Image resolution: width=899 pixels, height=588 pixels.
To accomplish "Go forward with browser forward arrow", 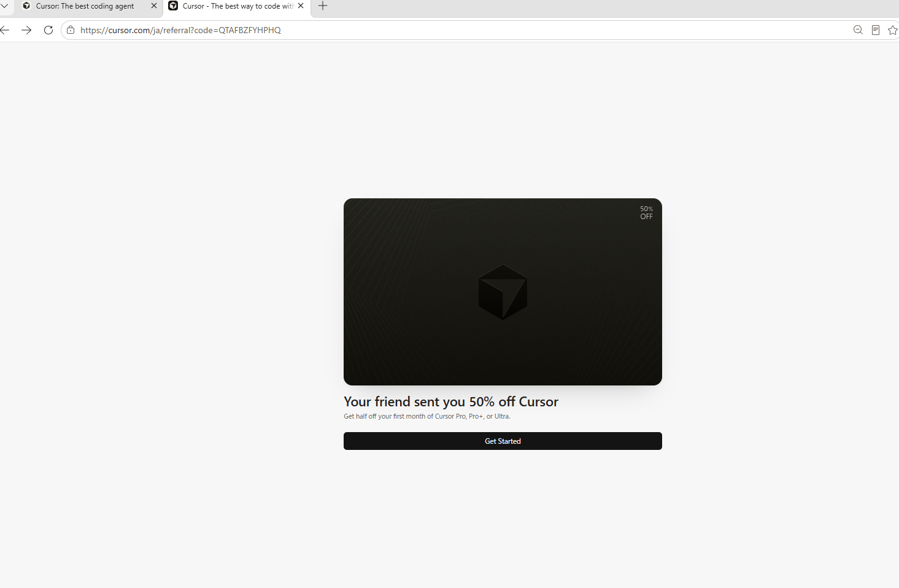I will [x=26, y=30].
